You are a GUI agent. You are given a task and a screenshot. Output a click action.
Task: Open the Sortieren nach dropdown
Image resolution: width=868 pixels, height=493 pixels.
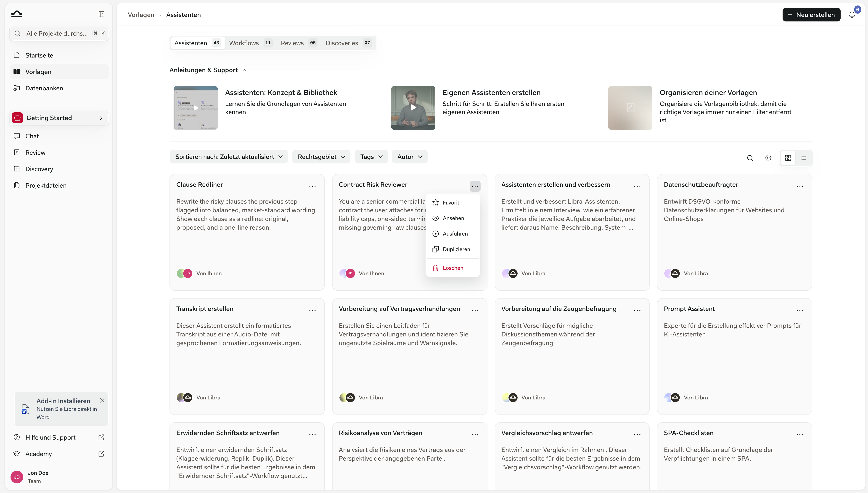click(229, 157)
